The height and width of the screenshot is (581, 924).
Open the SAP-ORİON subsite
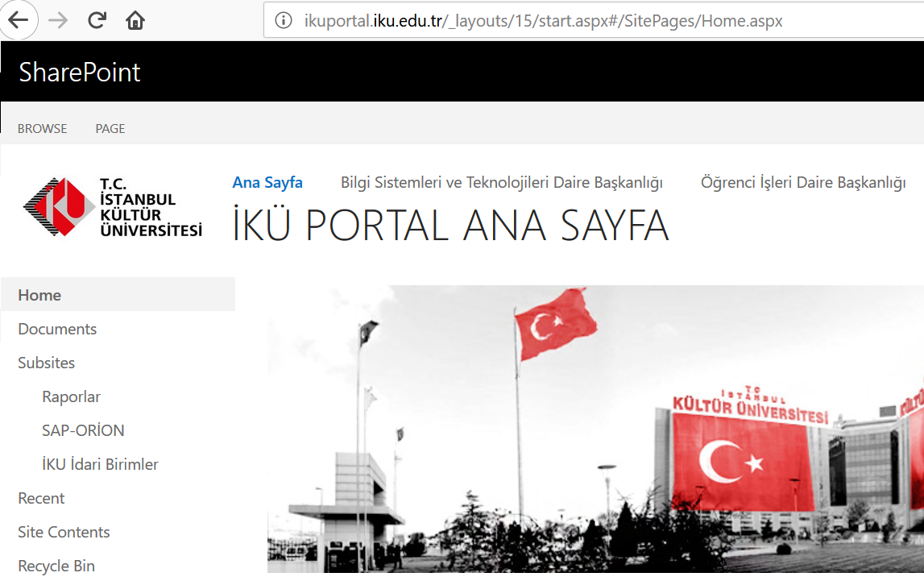83,430
